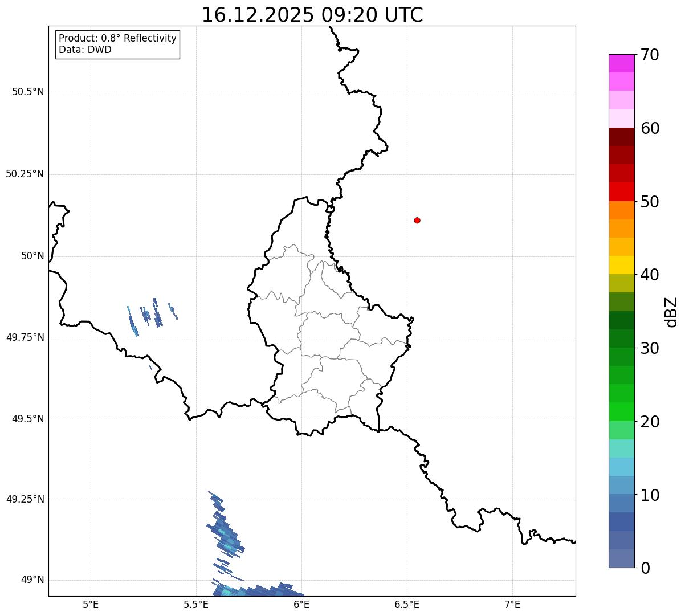
Task: Click the small echo cluster near 49.8°N 5.25°E
Action: point(152,317)
